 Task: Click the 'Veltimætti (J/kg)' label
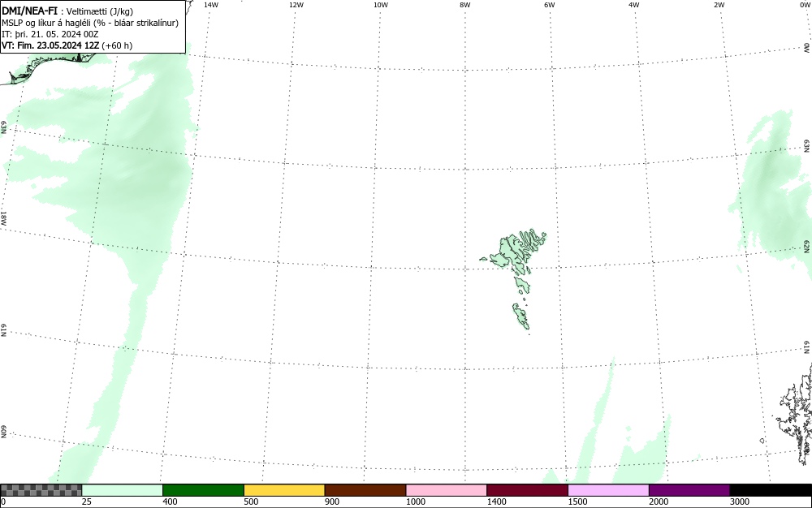(x=99, y=11)
